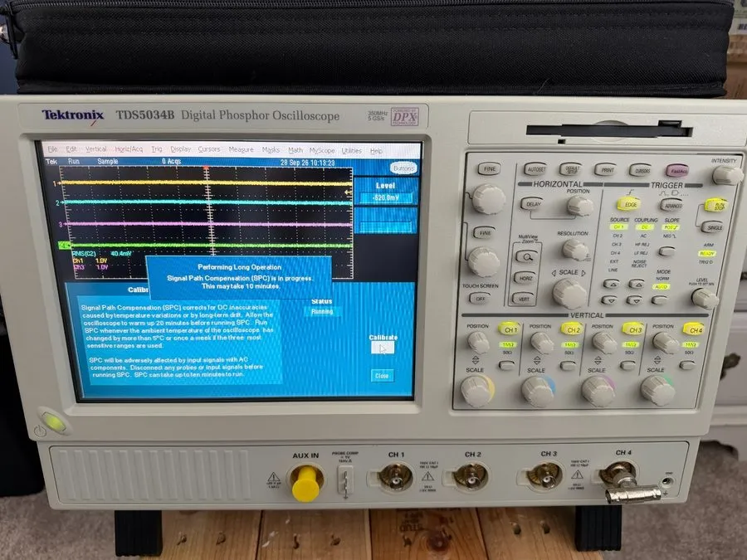Open the MyScope menu

point(322,150)
